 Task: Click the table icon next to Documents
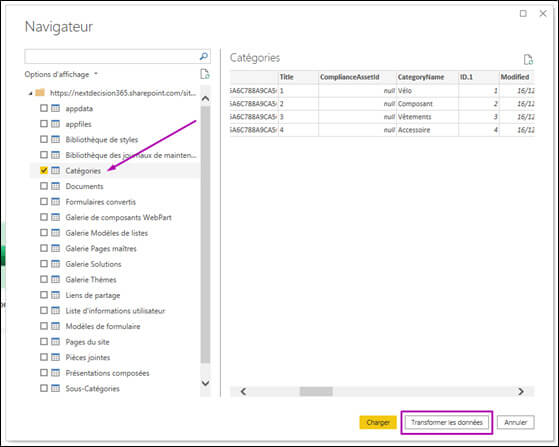tap(56, 186)
